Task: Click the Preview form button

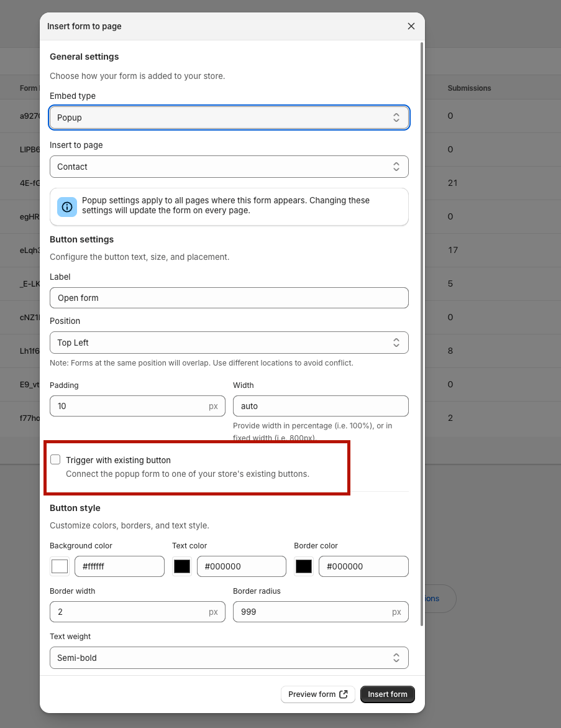Action: point(318,694)
